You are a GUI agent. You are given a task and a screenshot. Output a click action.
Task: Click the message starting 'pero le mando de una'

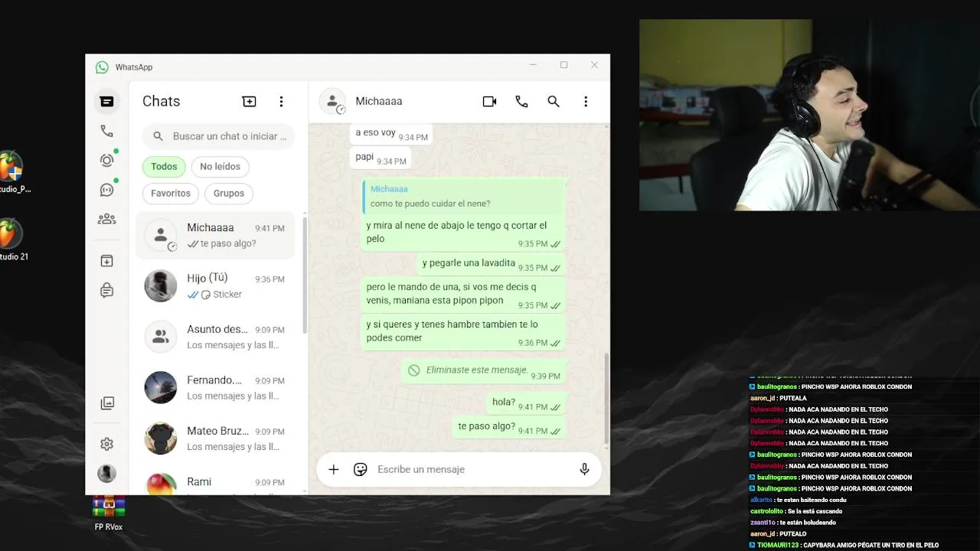[x=463, y=294]
